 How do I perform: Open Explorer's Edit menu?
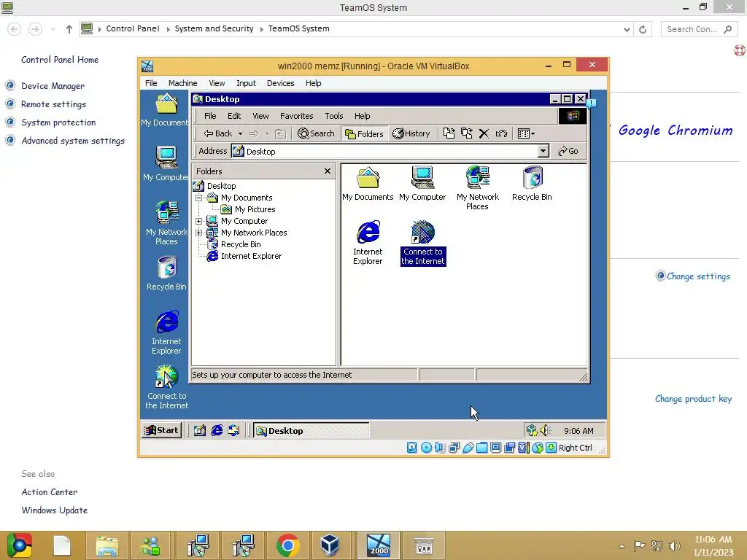pos(234,116)
